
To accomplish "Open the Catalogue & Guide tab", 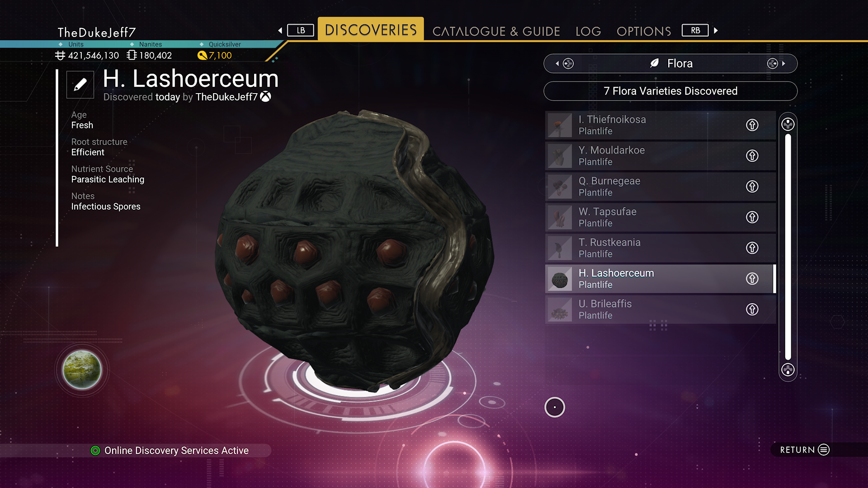I will tap(496, 31).
